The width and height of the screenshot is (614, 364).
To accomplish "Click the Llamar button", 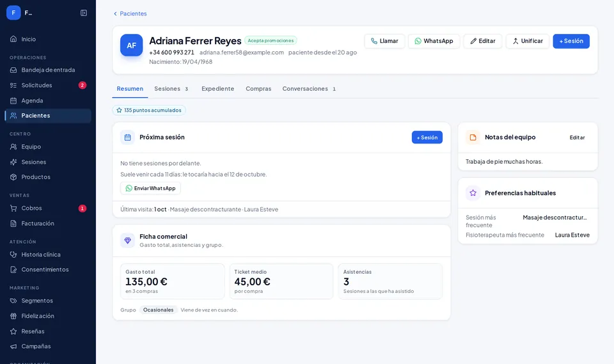I will pyautogui.click(x=384, y=41).
